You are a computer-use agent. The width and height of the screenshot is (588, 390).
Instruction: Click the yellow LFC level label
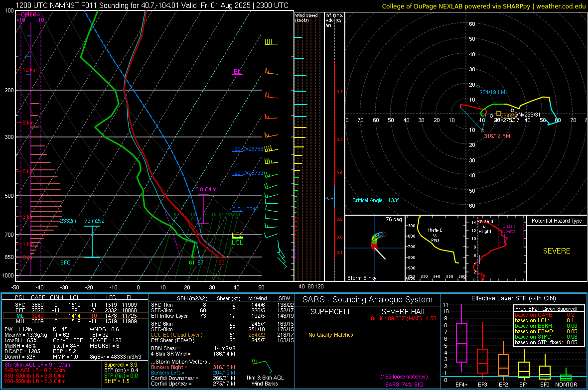click(x=237, y=235)
